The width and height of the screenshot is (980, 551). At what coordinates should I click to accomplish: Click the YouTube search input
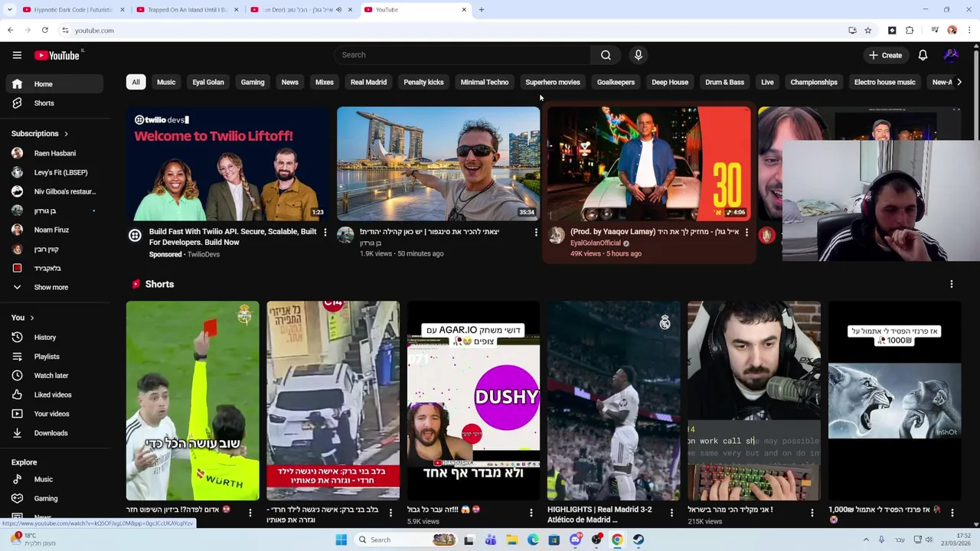(x=462, y=55)
